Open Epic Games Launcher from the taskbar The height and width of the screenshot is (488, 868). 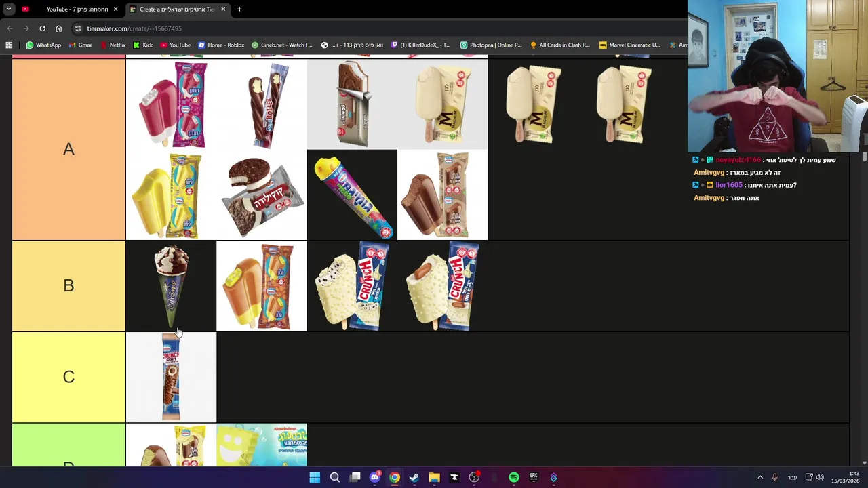pos(534,477)
